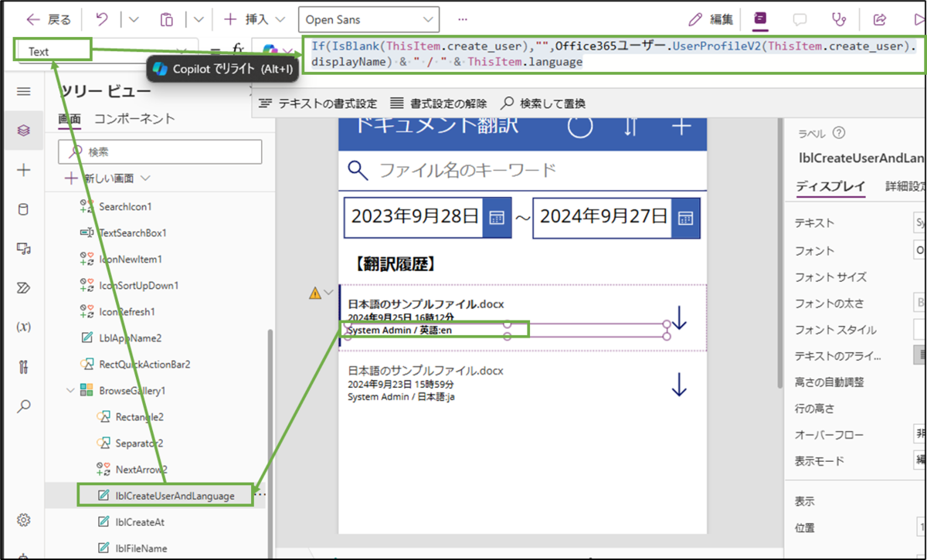Switch to the 画面 screens tab
This screenshot has width=927, height=560.
coord(70,119)
